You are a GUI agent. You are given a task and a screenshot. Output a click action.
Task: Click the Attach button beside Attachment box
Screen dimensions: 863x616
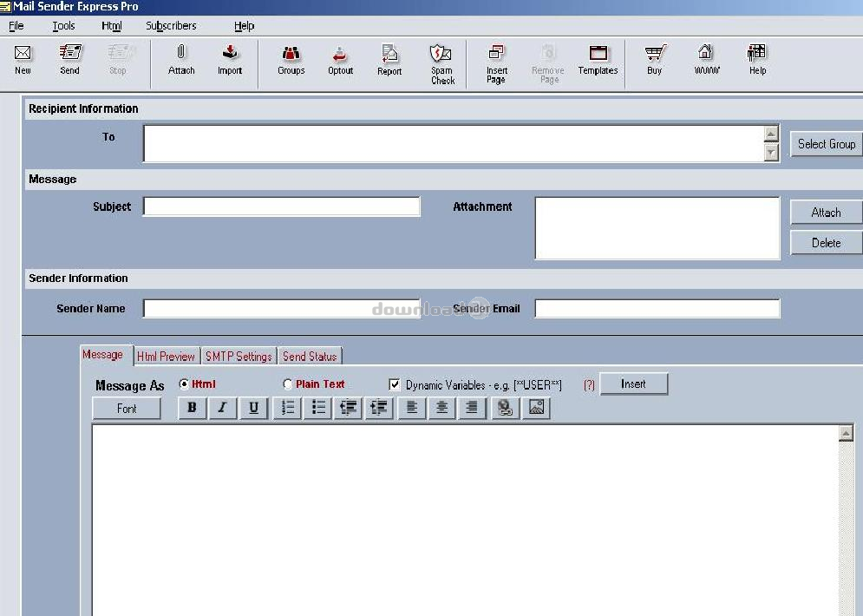[x=827, y=213]
